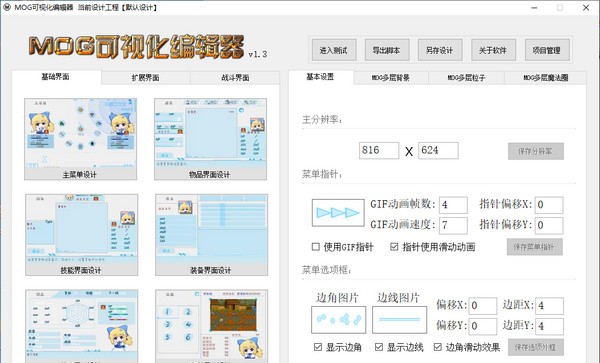Viewport: 600px width, 363px height.
Task: Click the save option frame button
Action: tap(536, 347)
